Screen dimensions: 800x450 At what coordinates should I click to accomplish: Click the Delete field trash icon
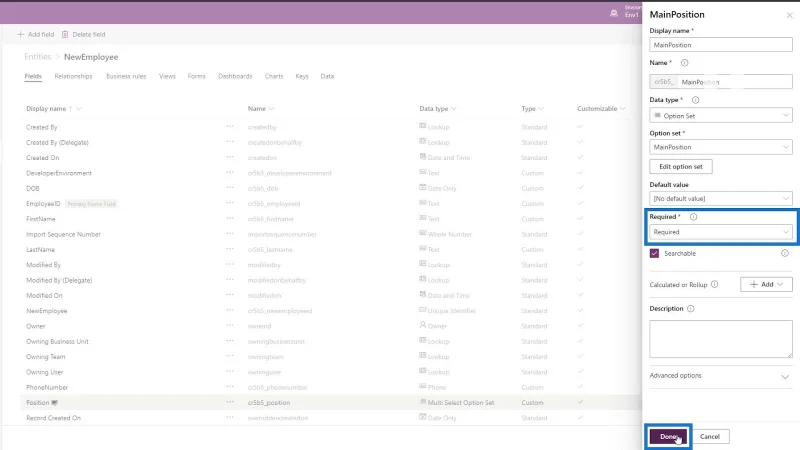point(65,34)
